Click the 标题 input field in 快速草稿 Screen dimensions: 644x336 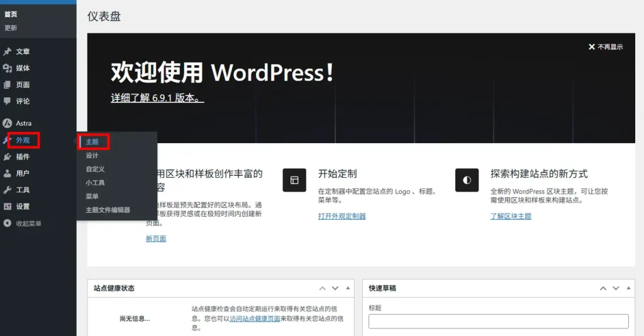[498, 322]
